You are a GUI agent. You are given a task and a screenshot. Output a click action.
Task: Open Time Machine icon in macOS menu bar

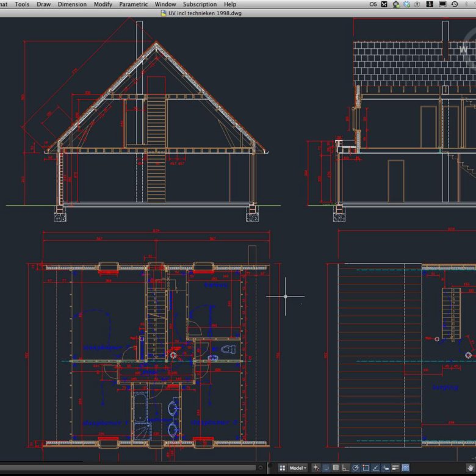click(x=455, y=4)
